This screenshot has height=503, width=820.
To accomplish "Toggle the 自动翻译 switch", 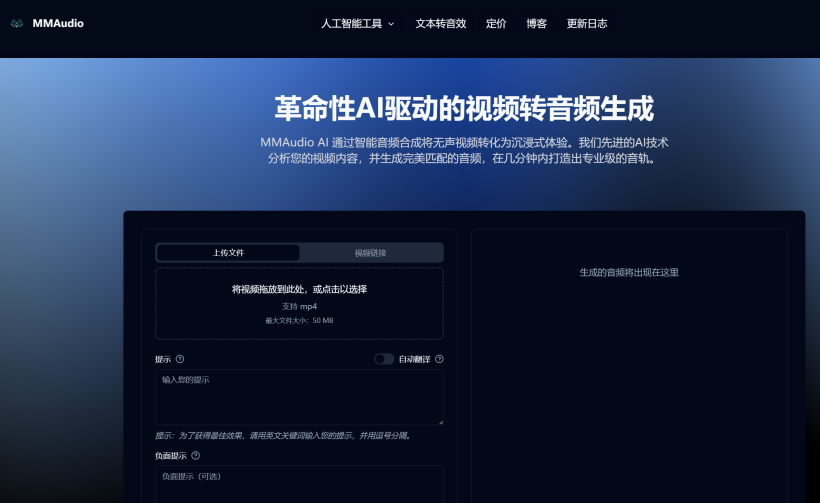I will click(x=384, y=359).
